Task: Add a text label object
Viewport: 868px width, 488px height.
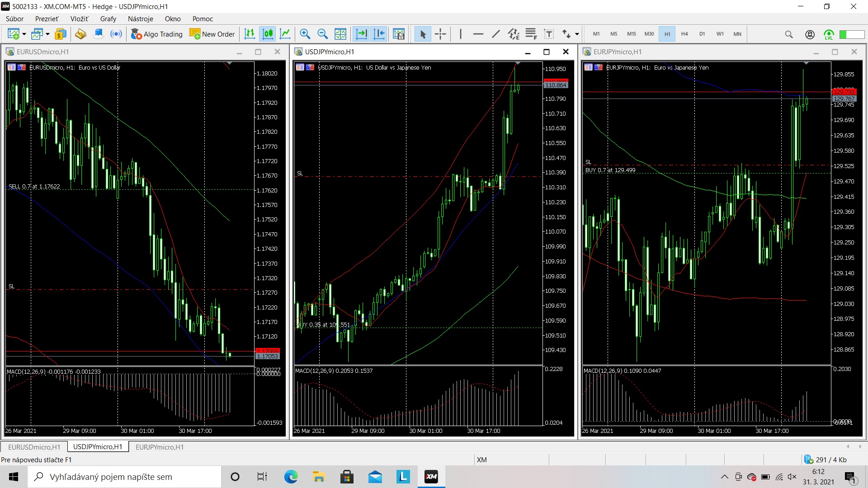Action: click(x=549, y=34)
